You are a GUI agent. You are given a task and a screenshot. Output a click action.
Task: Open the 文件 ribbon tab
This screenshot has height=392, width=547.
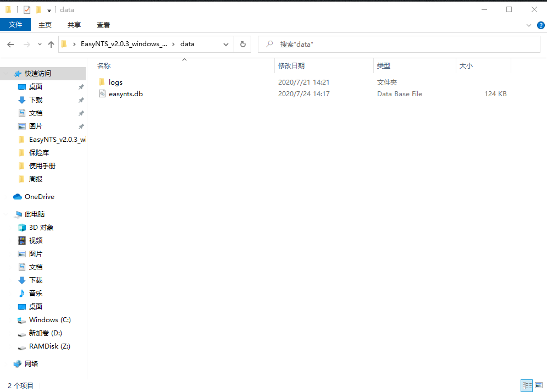pyautogui.click(x=15, y=25)
